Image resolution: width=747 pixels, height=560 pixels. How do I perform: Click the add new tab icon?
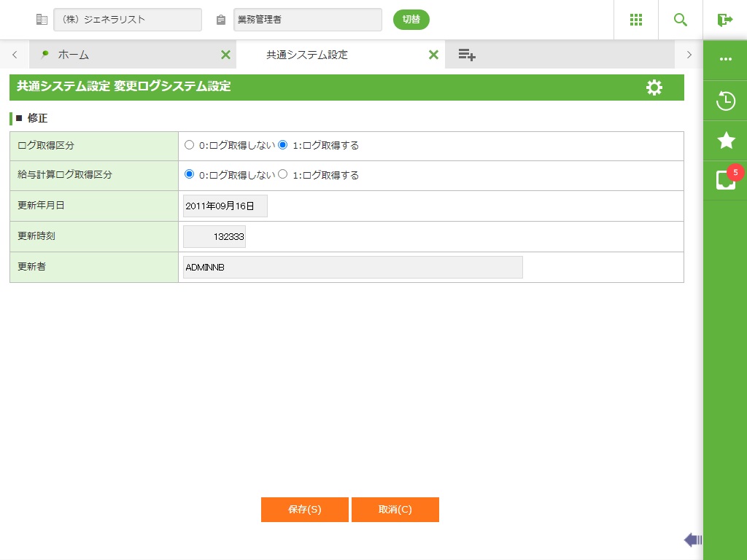(467, 55)
